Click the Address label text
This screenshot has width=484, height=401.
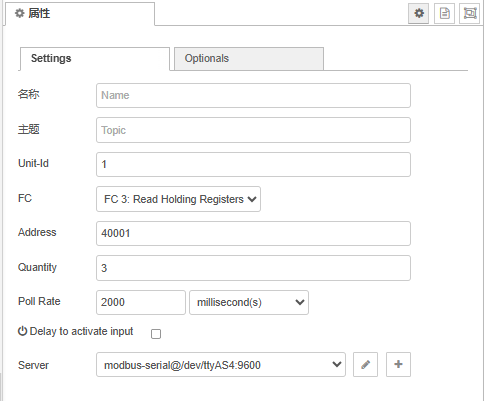click(37, 232)
